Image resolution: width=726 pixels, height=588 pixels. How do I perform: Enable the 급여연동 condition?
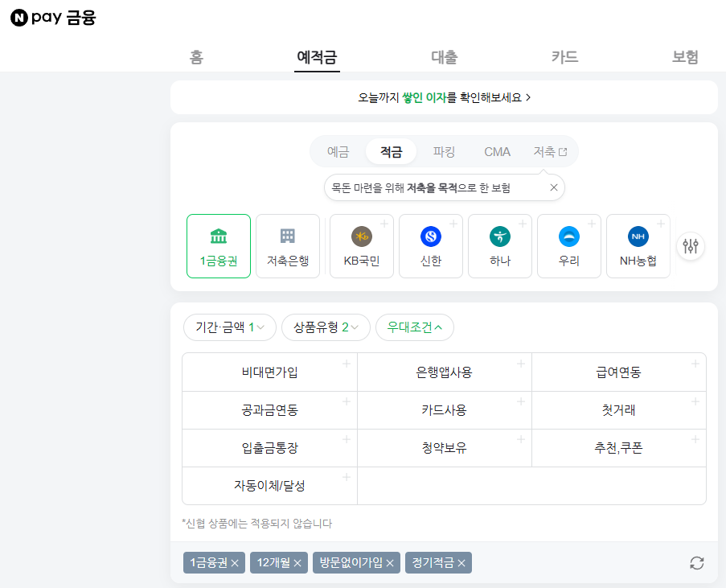[618, 372]
